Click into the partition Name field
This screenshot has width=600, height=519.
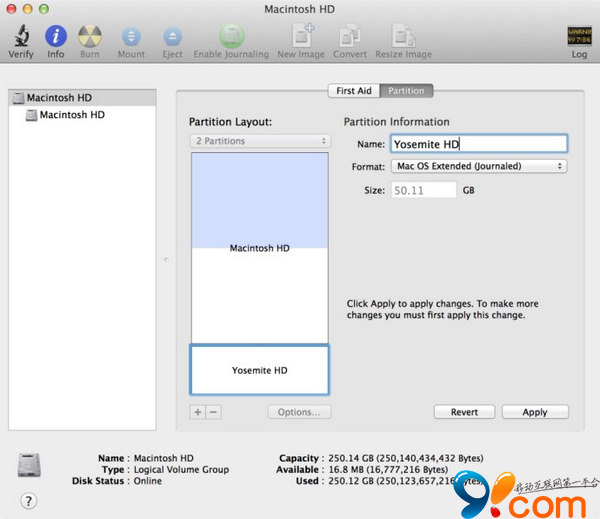coord(479,144)
